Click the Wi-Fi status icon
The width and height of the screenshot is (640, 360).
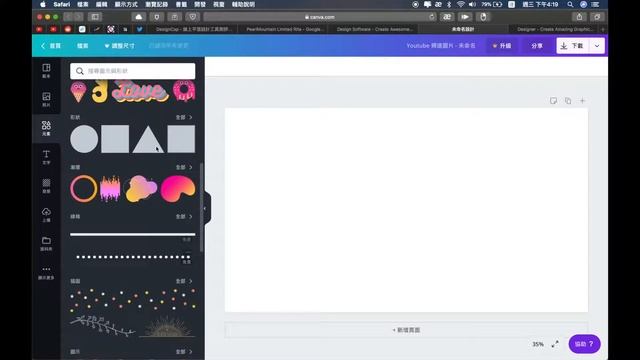pos(460,4)
